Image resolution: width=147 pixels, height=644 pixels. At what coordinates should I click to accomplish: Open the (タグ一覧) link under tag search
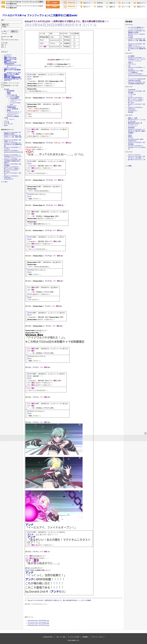pos(4,34)
